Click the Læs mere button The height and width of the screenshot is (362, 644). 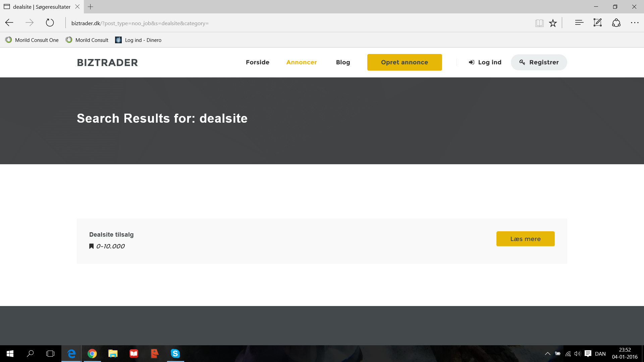pyautogui.click(x=525, y=239)
